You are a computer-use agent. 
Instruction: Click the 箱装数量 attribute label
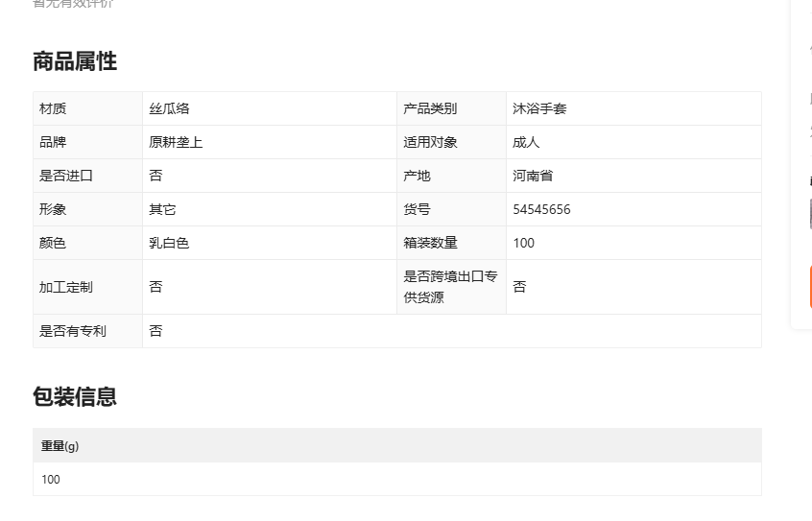point(430,243)
